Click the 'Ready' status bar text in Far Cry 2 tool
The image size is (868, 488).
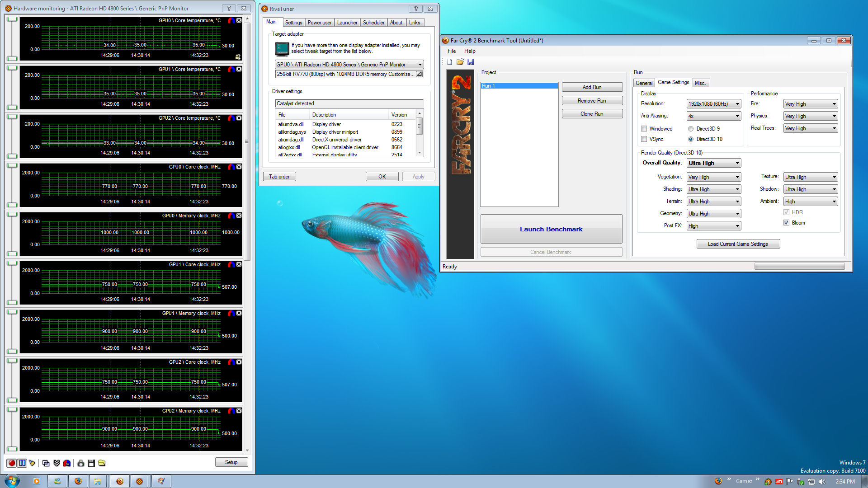tap(449, 267)
